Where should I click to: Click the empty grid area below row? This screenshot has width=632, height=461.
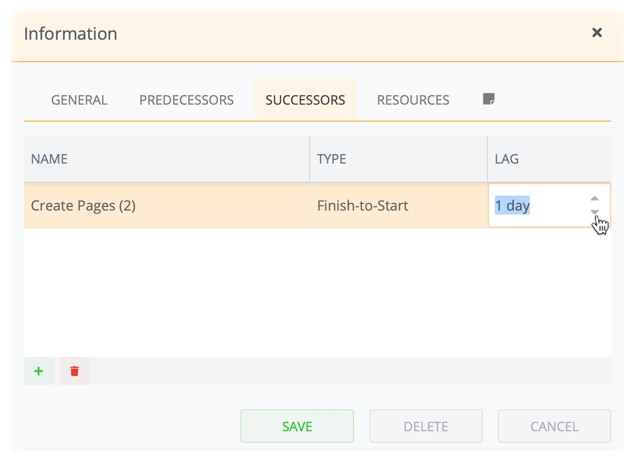click(x=317, y=292)
